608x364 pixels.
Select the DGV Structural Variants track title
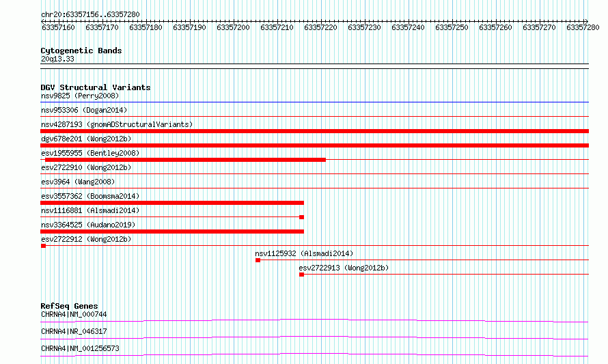tap(96, 87)
